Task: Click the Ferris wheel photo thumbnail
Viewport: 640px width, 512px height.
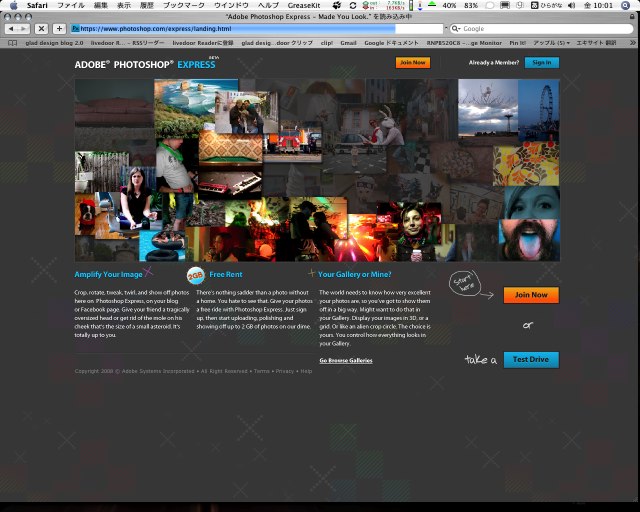Action: (x=540, y=111)
